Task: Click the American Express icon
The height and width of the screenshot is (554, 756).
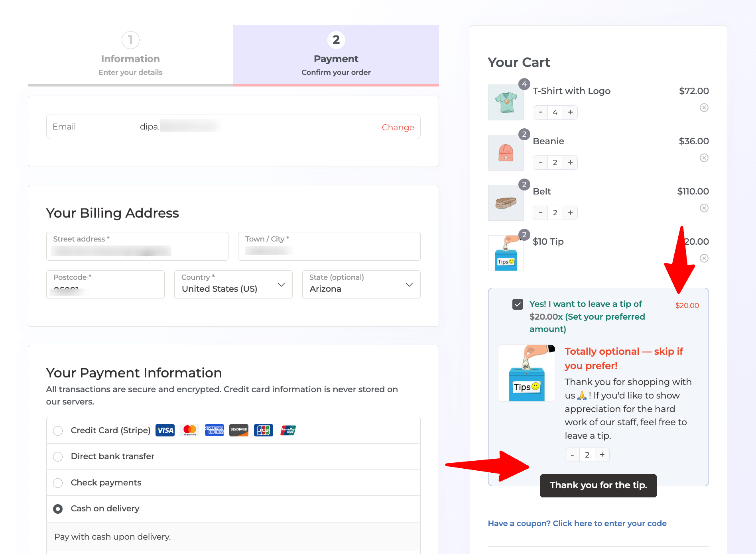Action: coord(215,430)
